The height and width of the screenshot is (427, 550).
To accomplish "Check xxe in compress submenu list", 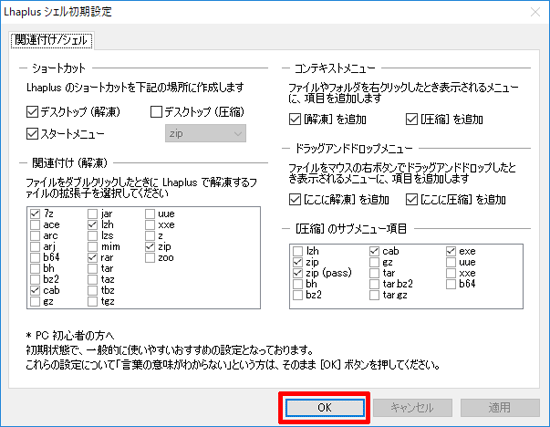I will (x=451, y=273).
